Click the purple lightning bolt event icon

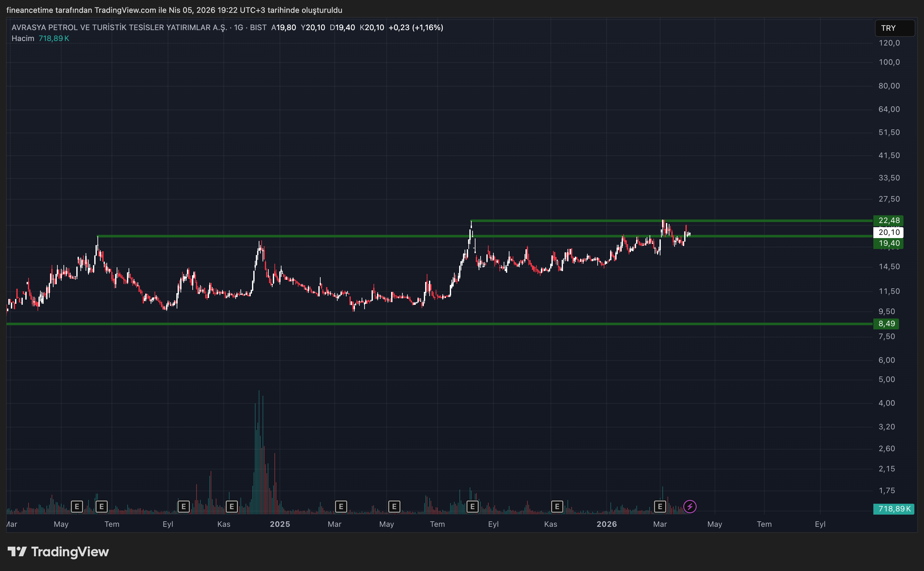[x=690, y=506]
